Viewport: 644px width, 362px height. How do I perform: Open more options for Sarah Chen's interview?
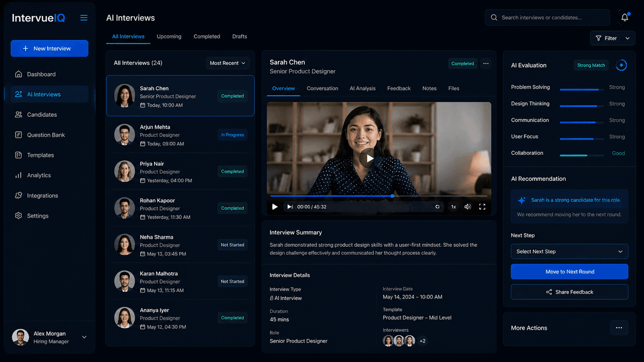(x=486, y=63)
